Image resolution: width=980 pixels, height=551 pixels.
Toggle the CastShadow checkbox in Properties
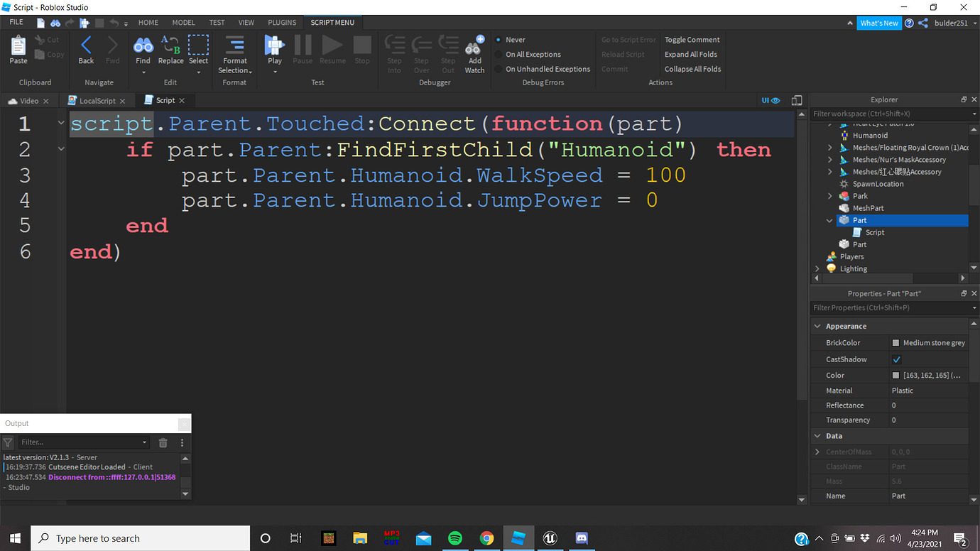[x=896, y=359]
